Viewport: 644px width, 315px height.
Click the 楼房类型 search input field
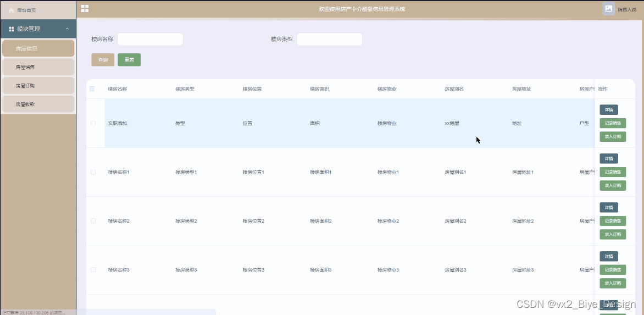pyautogui.click(x=329, y=39)
